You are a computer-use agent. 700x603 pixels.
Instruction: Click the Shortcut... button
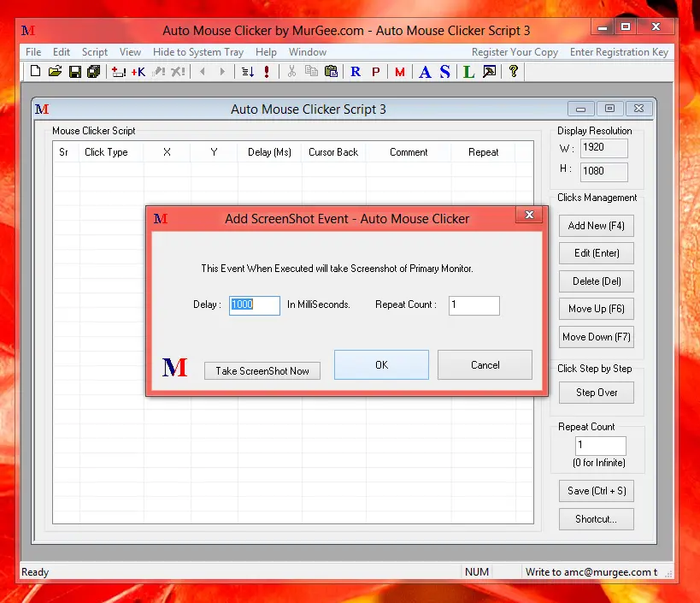(597, 519)
